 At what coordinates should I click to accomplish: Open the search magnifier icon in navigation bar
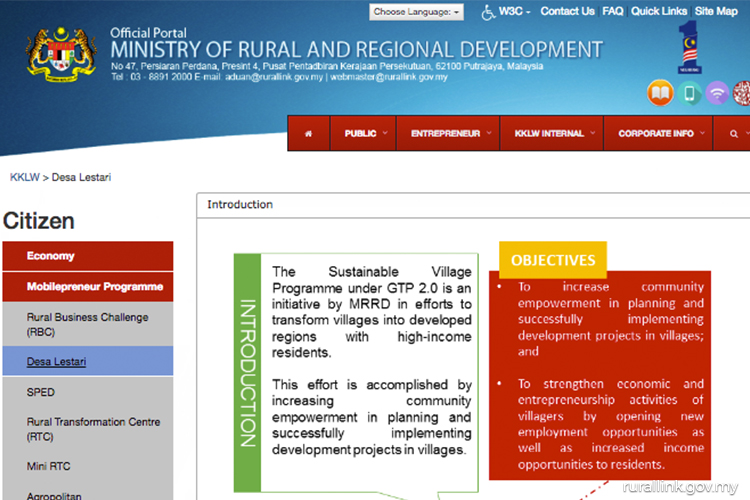[734, 134]
